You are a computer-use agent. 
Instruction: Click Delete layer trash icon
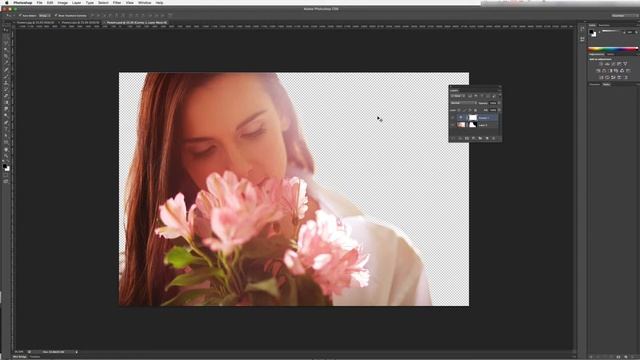493,138
